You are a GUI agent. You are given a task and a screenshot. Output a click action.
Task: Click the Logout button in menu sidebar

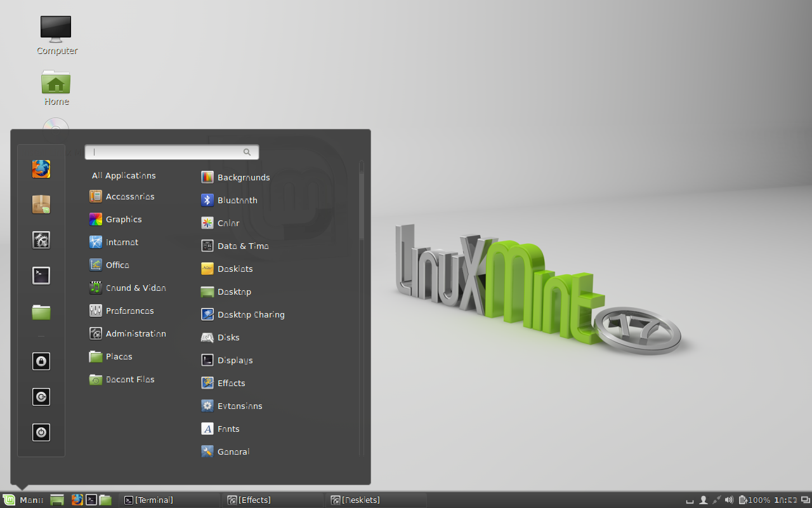[41, 397]
